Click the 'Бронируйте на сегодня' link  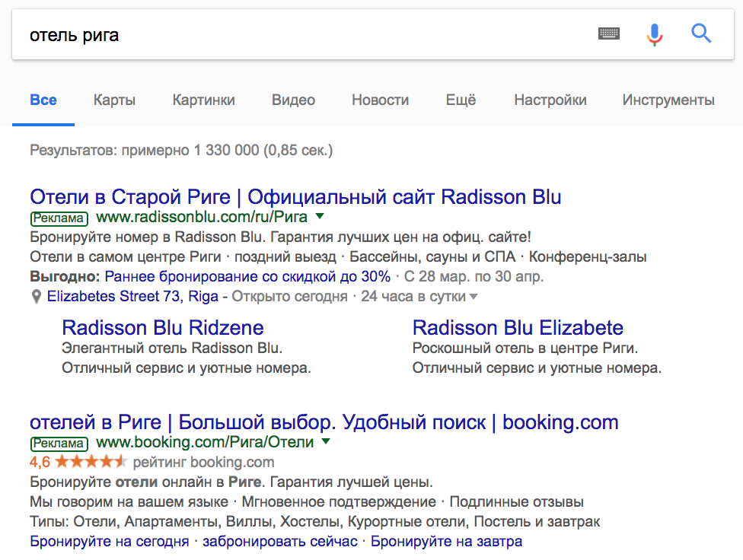click(110, 541)
